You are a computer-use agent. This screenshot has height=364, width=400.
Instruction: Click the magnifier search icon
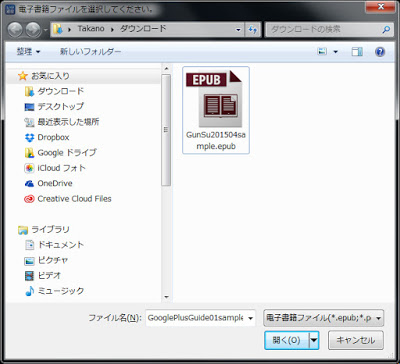pyautogui.click(x=386, y=30)
